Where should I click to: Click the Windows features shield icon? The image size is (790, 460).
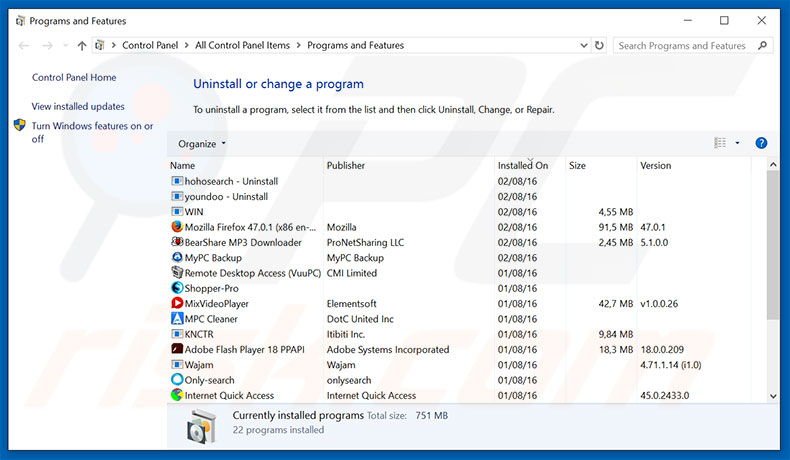(20, 125)
